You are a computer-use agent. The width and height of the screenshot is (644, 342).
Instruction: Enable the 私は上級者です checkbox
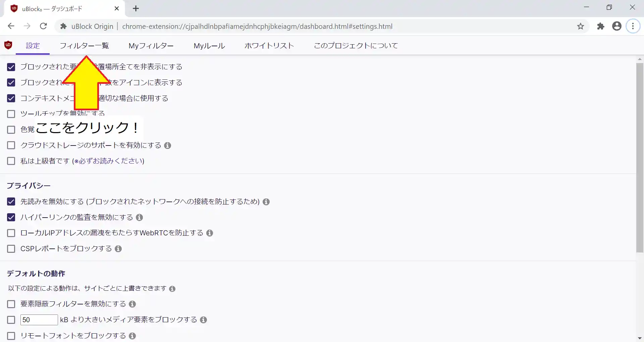[x=11, y=161]
